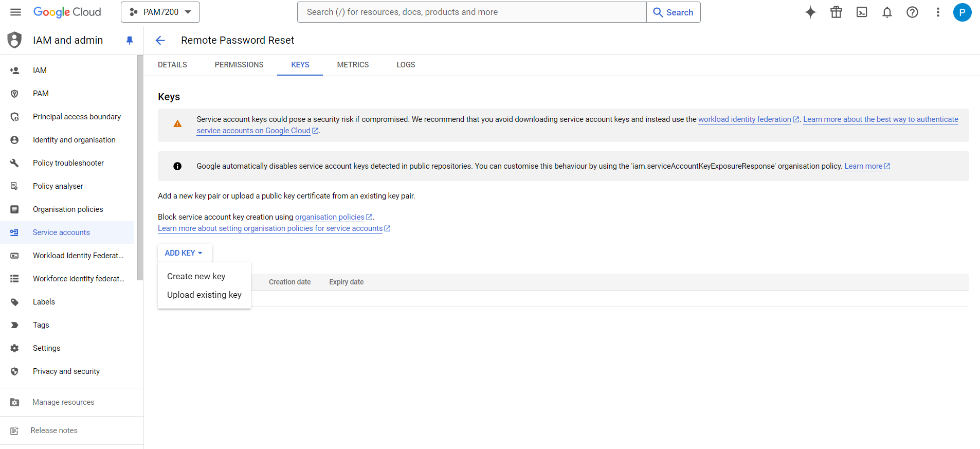Open the notifications bell
The image size is (980, 449).
coord(887,12)
